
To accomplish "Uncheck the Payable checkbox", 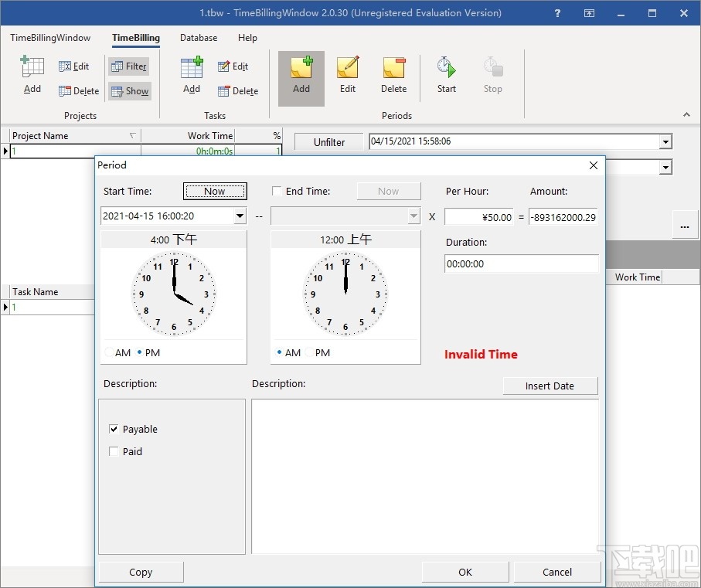I will pyautogui.click(x=114, y=430).
